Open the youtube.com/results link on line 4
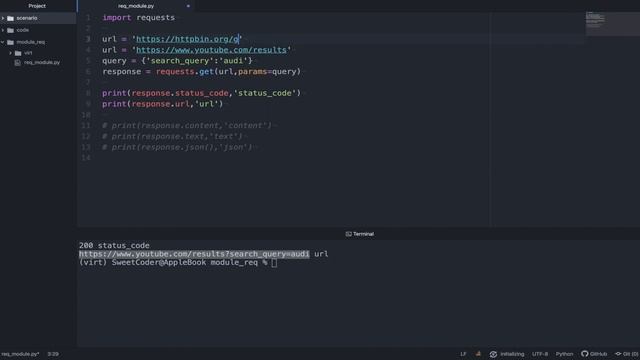 [x=211, y=50]
